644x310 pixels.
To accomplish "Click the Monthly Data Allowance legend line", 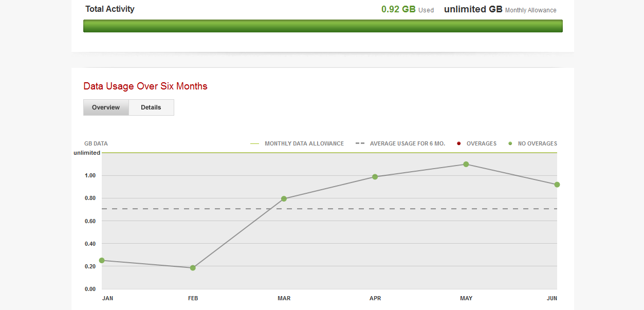I will 254,144.
